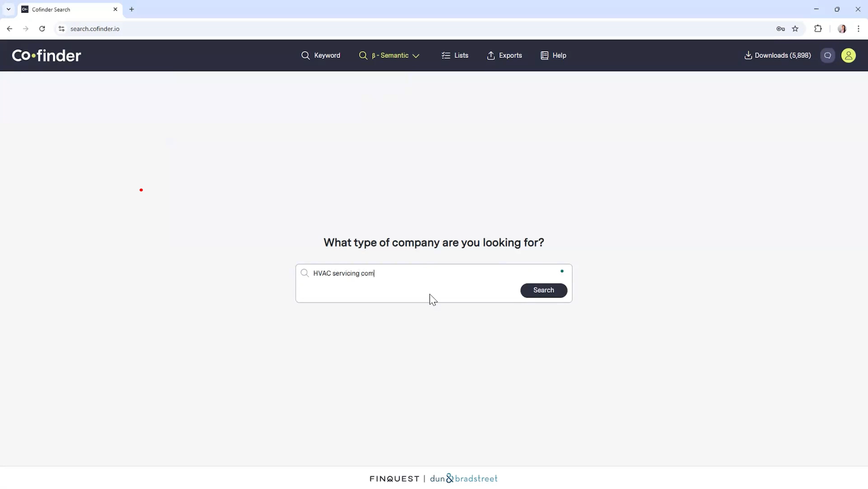Open the Keyword search mode
This screenshot has height=489, width=868.
click(321, 55)
